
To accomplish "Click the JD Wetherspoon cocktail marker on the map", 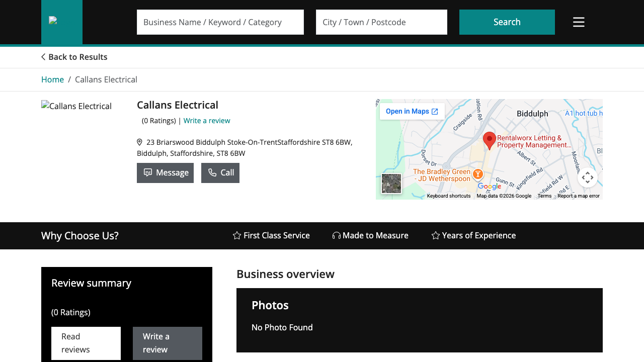I will click(477, 174).
